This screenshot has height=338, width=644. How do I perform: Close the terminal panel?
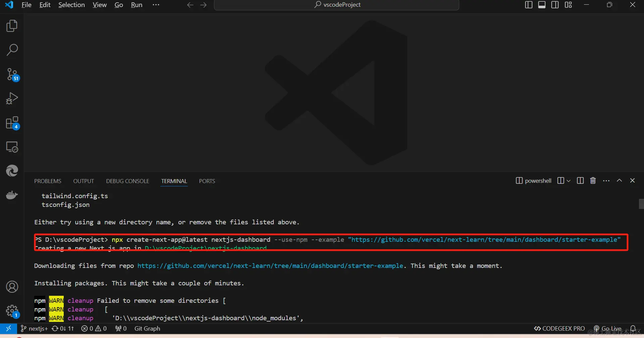click(632, 180)
